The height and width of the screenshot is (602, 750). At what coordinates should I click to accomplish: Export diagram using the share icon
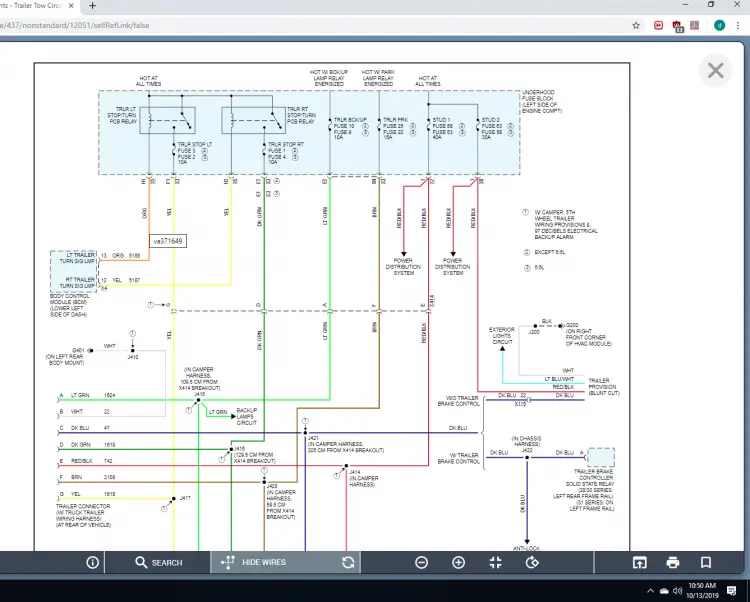pos(639,562)
